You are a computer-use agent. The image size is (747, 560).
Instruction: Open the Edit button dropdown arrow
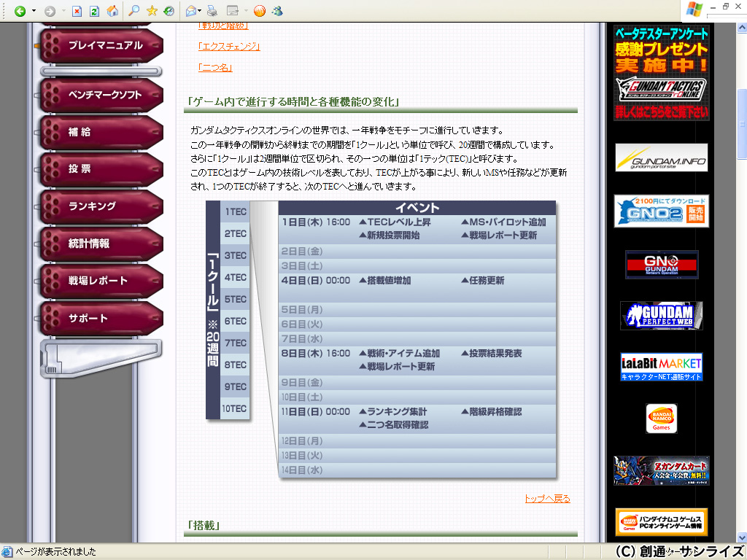click(x=246, y=11)
